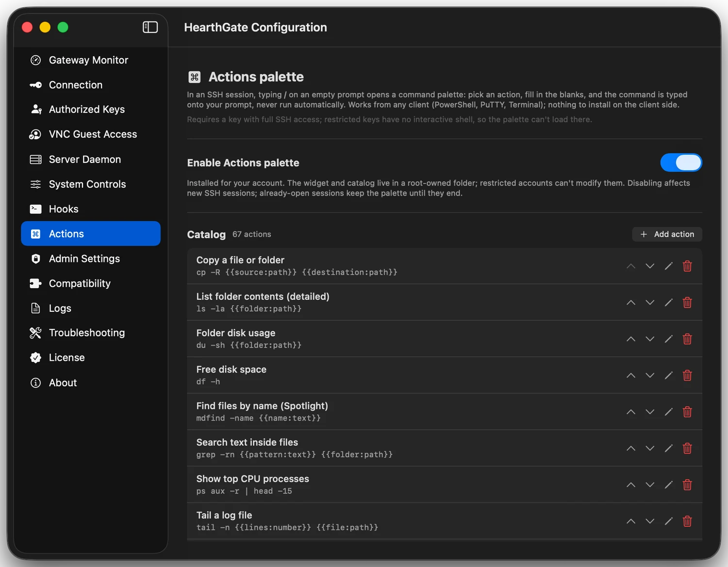The height and width of the screenshot is (567, 728).
Task: Open Admin Settings
Action: coord(91,259)
